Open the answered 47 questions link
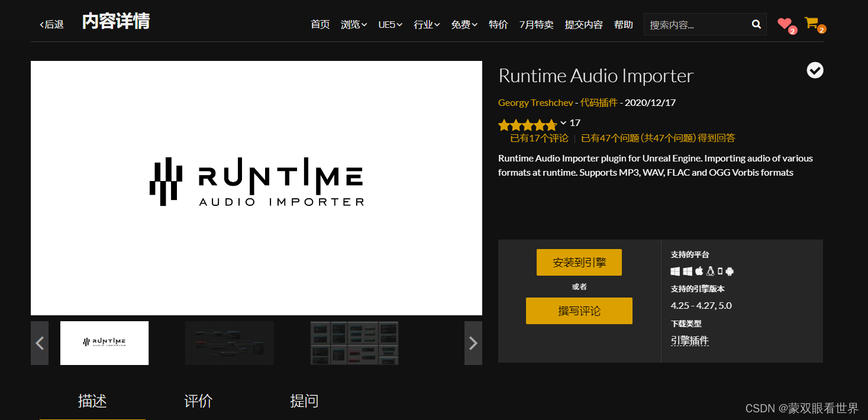 [658, 138]
